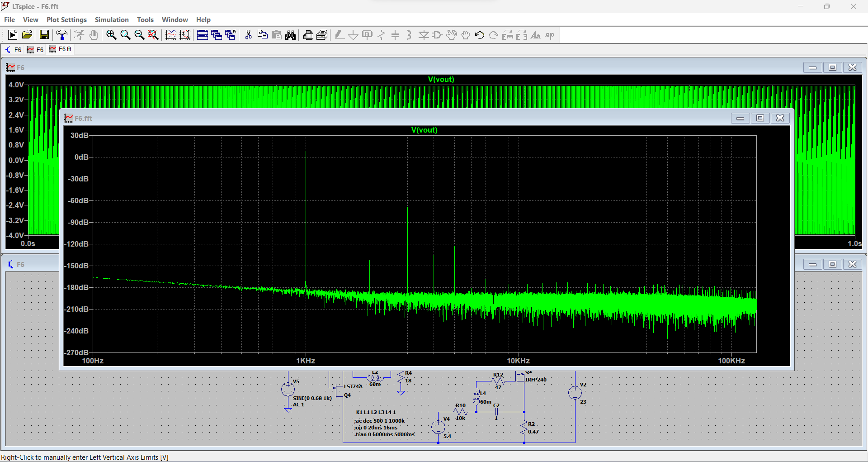
Task: Click the Draw Wire pencil icon
Action: (x=340, y=35)
